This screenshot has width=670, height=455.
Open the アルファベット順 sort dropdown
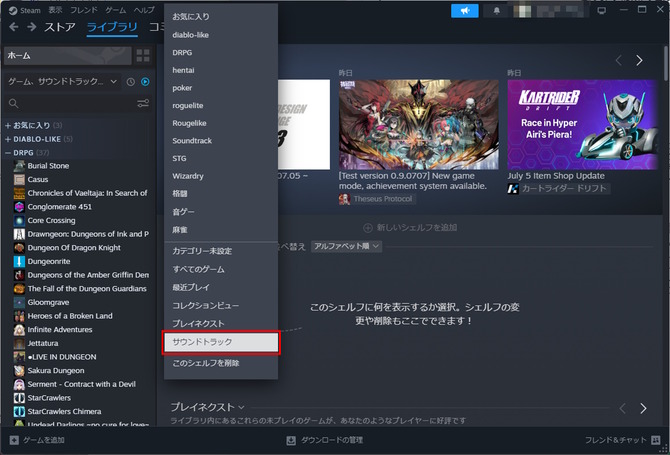tap(346, 245)
